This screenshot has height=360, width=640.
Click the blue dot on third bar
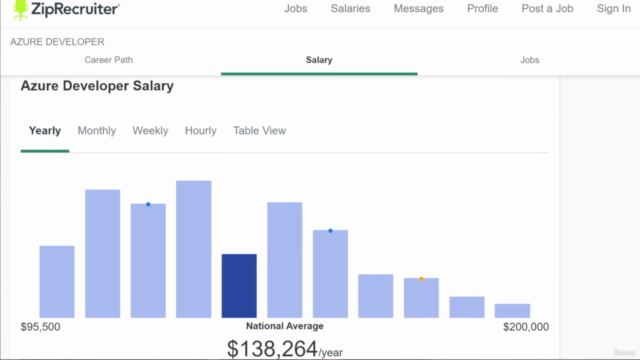point(148,204)
